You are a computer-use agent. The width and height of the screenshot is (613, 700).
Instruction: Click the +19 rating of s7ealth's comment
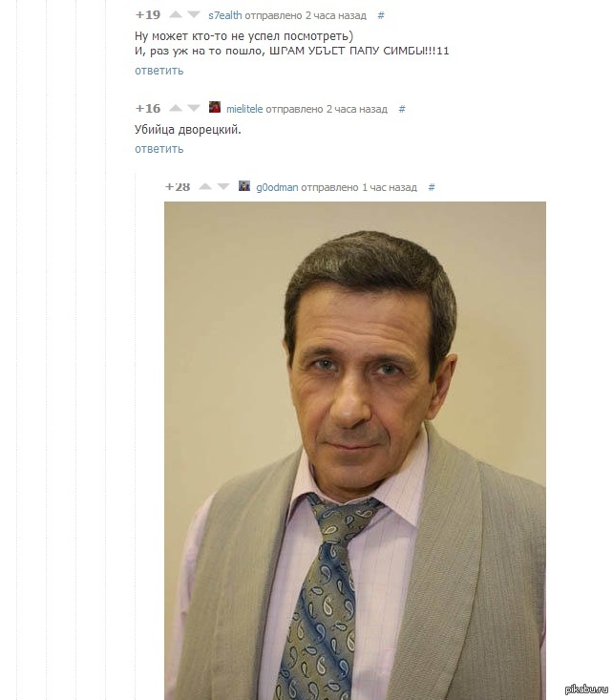148,14
